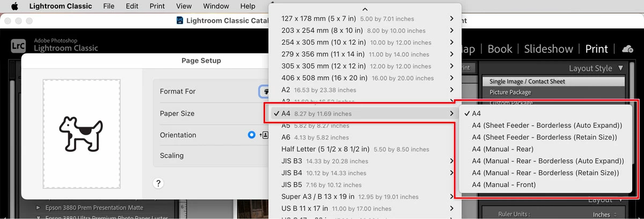Click the dog page preview thumbnail
Screen dimensions: 644x219
tap(82, 134)
